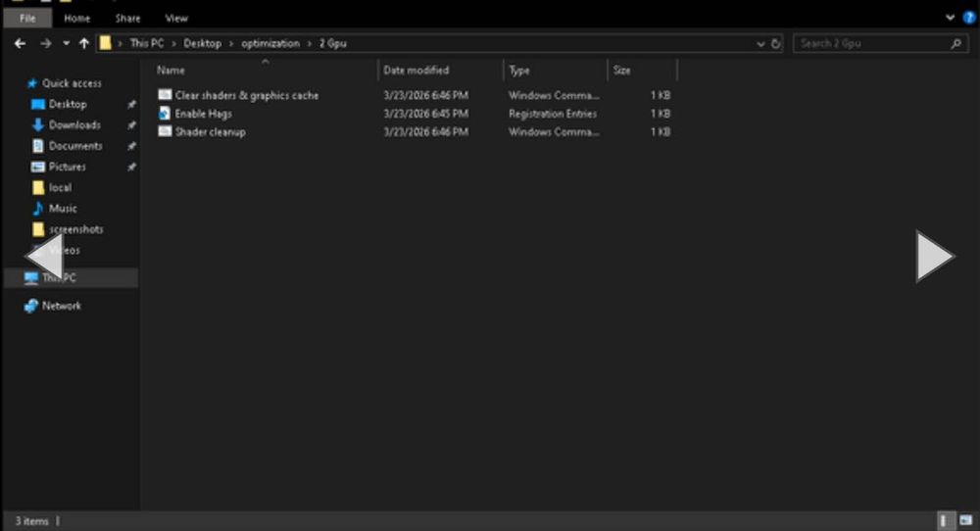Switch to Details view layout

click(945, 520)
